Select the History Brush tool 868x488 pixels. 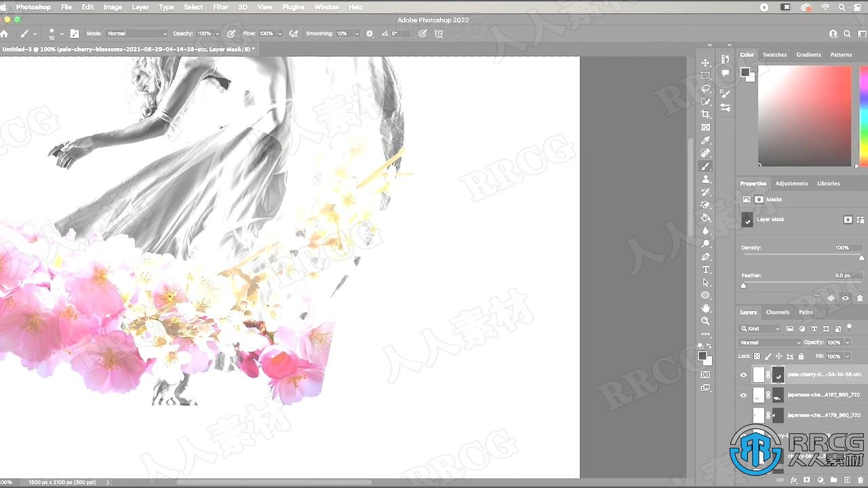point(705,192)
